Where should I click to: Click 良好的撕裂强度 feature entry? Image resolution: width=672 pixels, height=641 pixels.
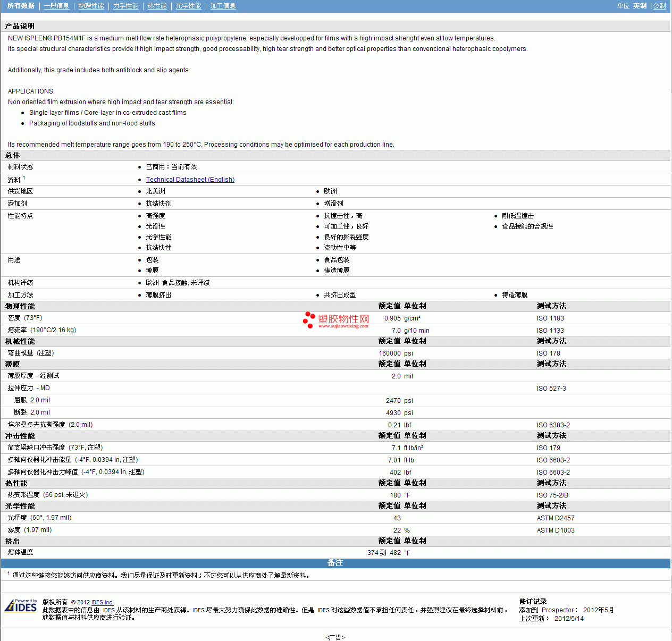point(347,237)
